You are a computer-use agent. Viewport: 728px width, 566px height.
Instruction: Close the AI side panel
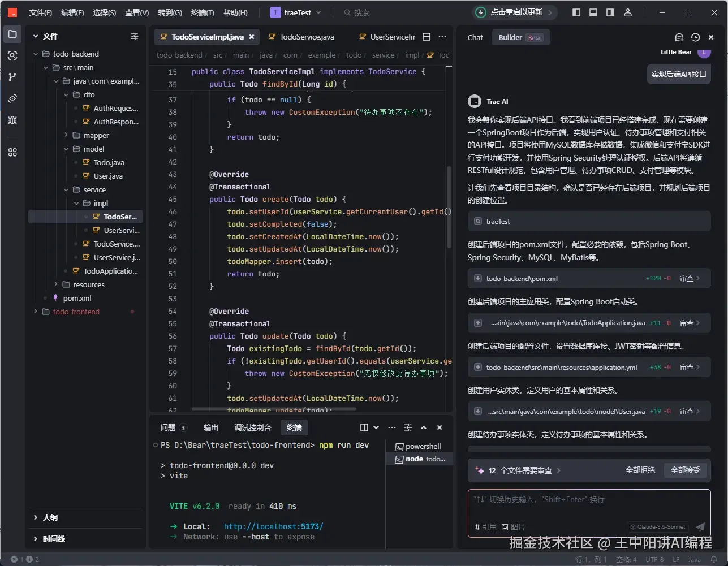[711, 37]
